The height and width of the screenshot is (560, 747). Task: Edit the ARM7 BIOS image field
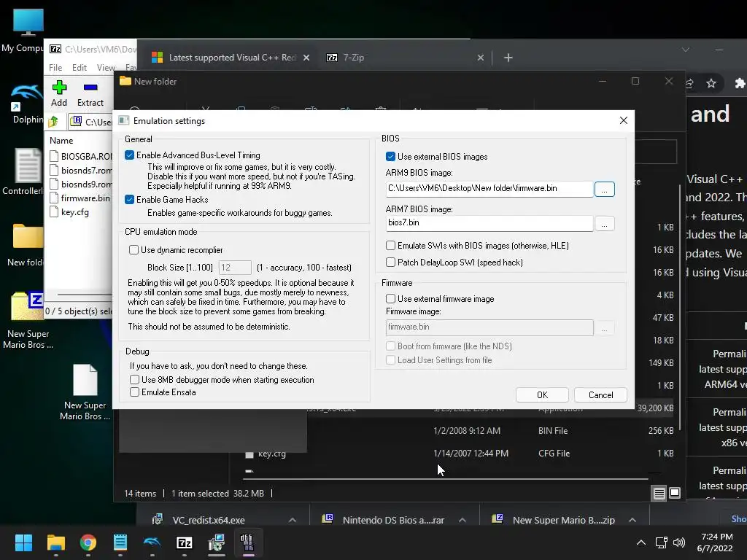pyautogui.click(x=489, y=223)
